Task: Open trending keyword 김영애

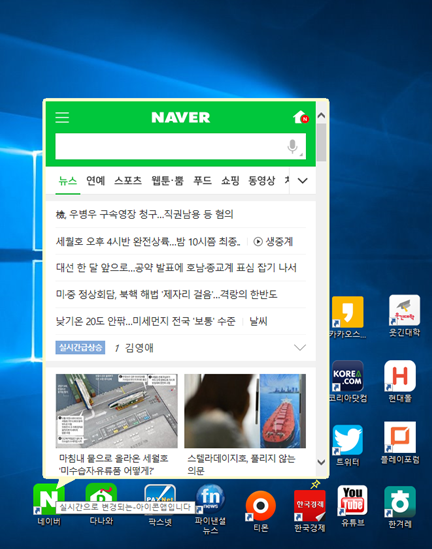Action: point(139,348)
